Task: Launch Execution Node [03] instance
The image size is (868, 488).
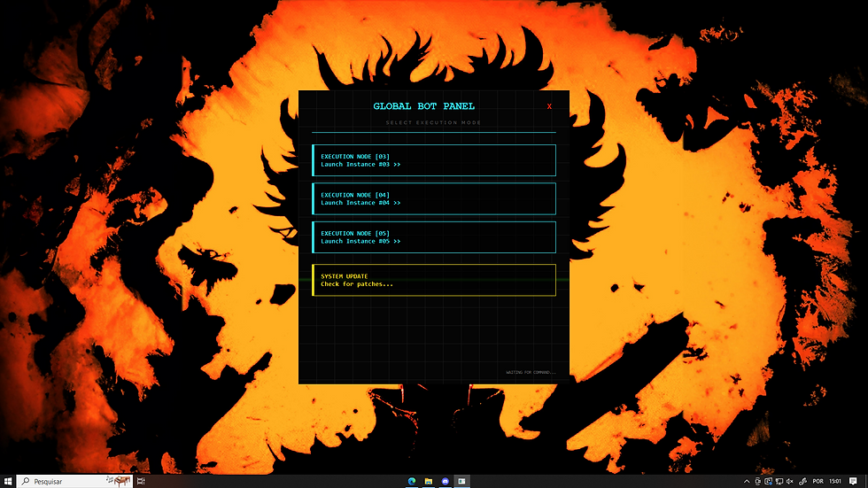Action: click(434, 160)
